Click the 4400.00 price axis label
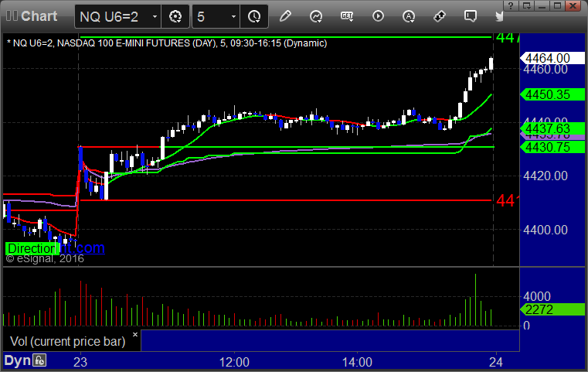The width and height of the screenshot is (588, 372). tap(546, 230)
